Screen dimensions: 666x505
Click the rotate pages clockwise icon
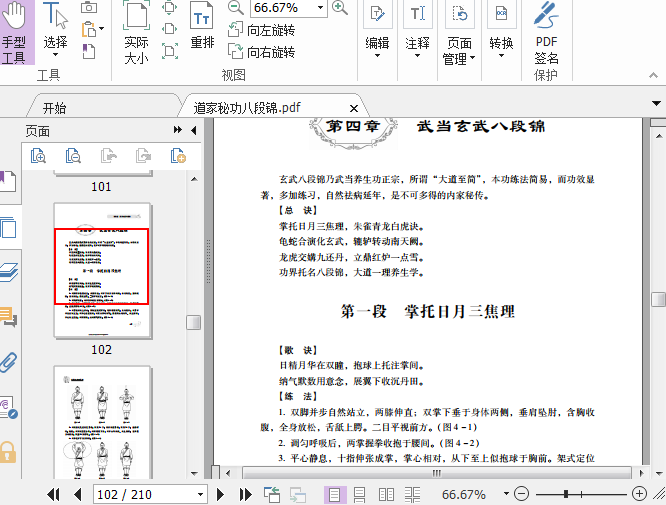coord(144,156)
